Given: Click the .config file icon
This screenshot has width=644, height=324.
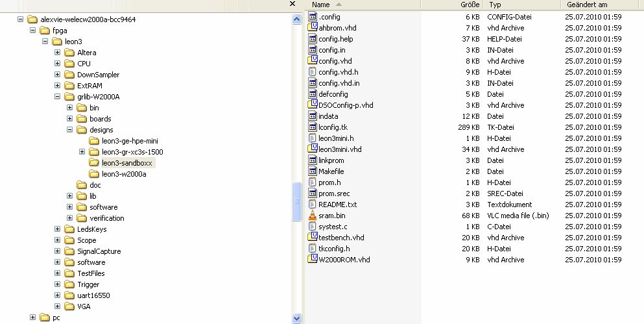Looking at the screenshot, I should tap(313, 16).
